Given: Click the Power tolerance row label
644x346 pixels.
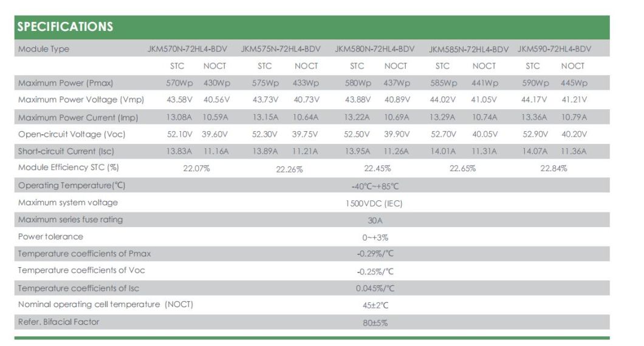Looking at the screenshot, I should tap(50, 236).
